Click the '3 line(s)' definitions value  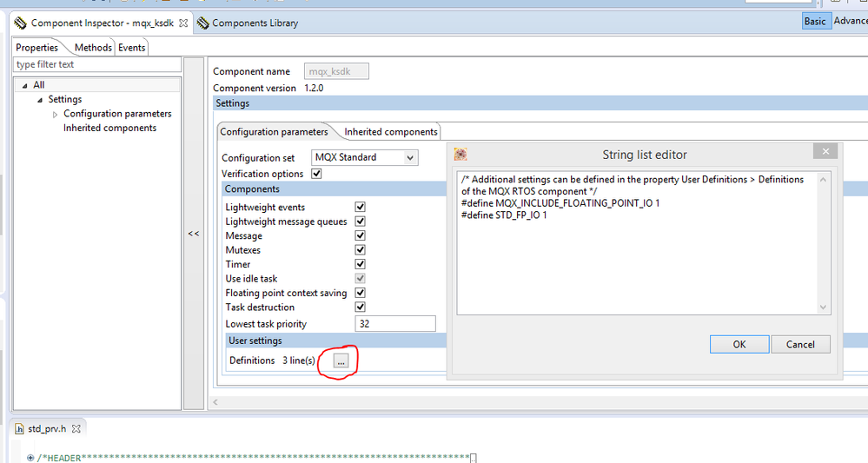tap(299, 360)
